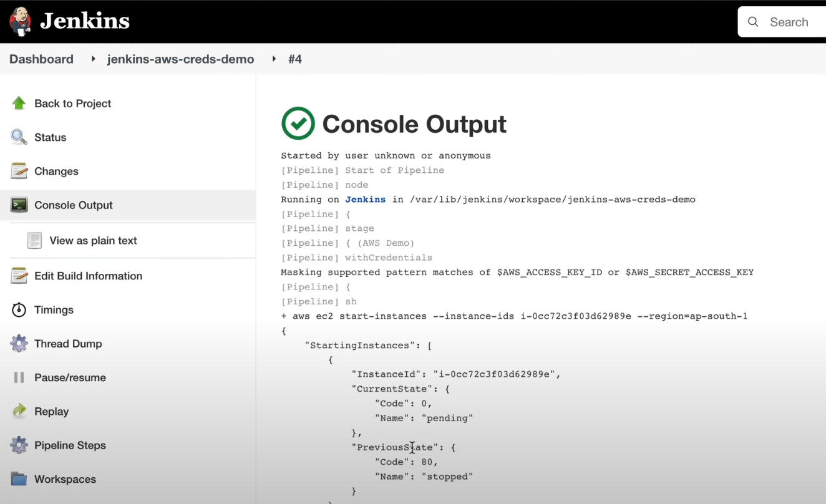Click the '"PreviousState": {' line
Image resolution: width=826 pixels, height=504 pixels.
(404, 447)
